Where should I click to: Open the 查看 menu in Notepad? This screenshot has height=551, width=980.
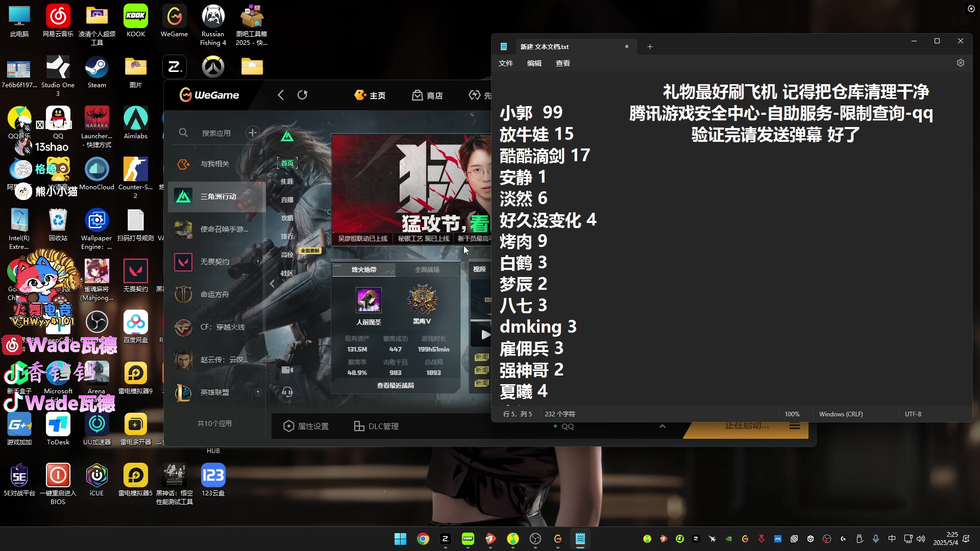pos(563,63)
